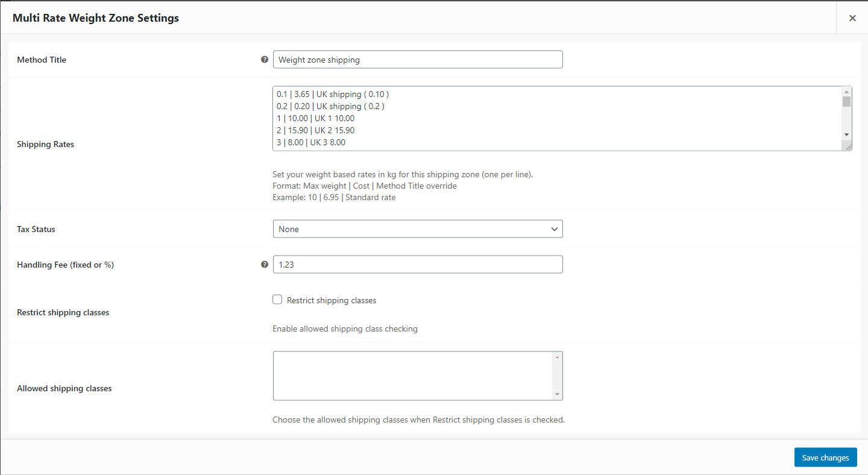Image resolution: width=868 pixels, height=475 pixels.
Task: Click the Method Title field label
Action: (x=42, y=60)
